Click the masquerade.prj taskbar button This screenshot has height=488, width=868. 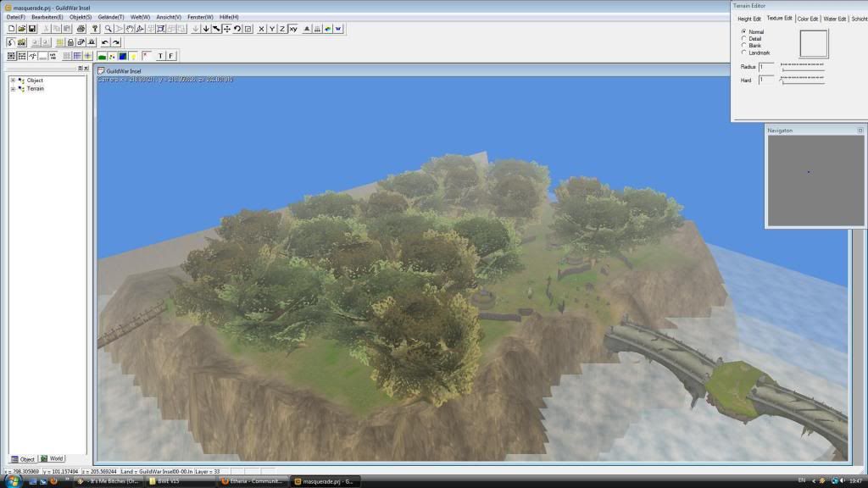(325, 481)
